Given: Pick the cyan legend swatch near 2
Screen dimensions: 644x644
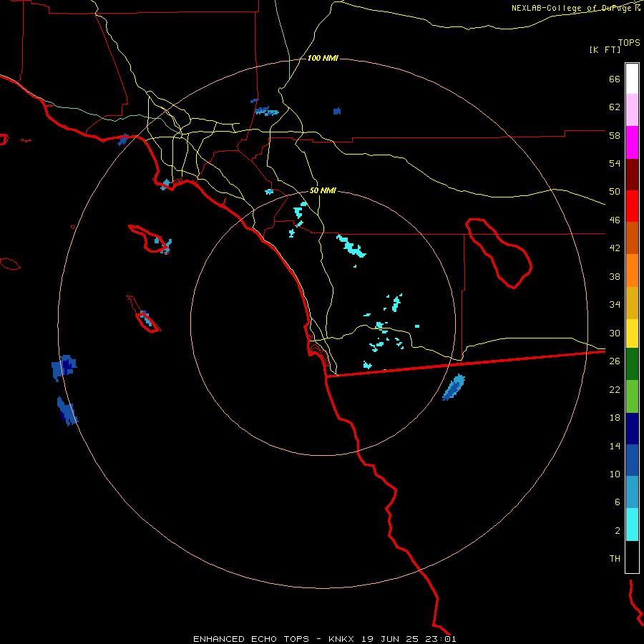Looking at the screenshot, I should tap(632, 525).
